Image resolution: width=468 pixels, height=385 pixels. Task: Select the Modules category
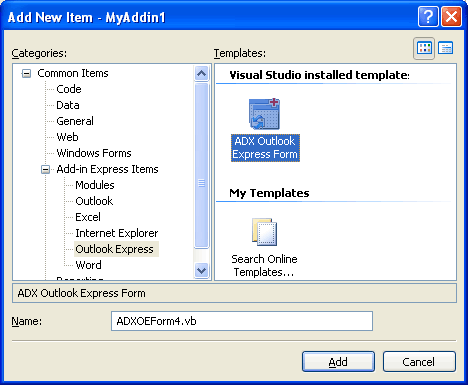[x=95, y=185]
